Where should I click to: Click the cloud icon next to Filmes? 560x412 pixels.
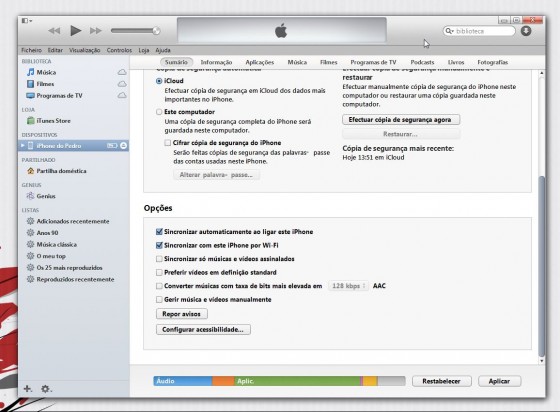coord(122,84)
